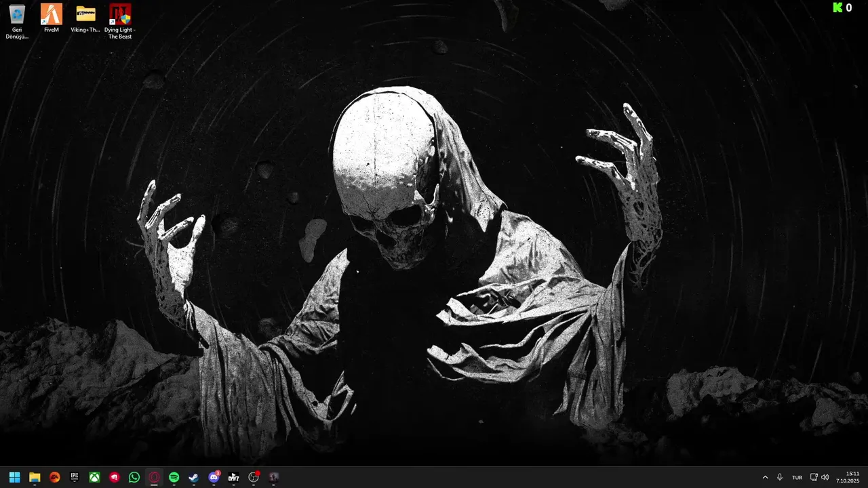
Task: Open Steam from the taskbar
Action: click(x=194, y=477)
